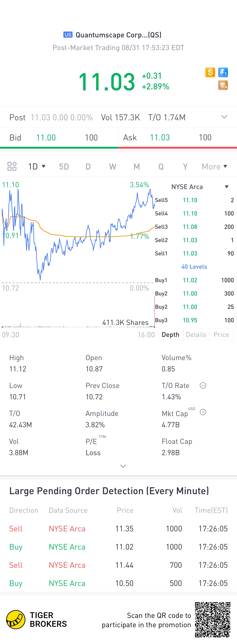The width and height of the screenshot is (237, 644).
Task: Tap the Buy3 10.95 order row
Action: tap(194, 320)
